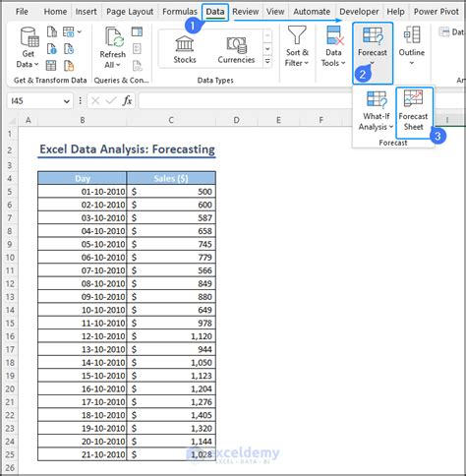
Task: Select the sales cell showing 745
Action: coord(171,244)
